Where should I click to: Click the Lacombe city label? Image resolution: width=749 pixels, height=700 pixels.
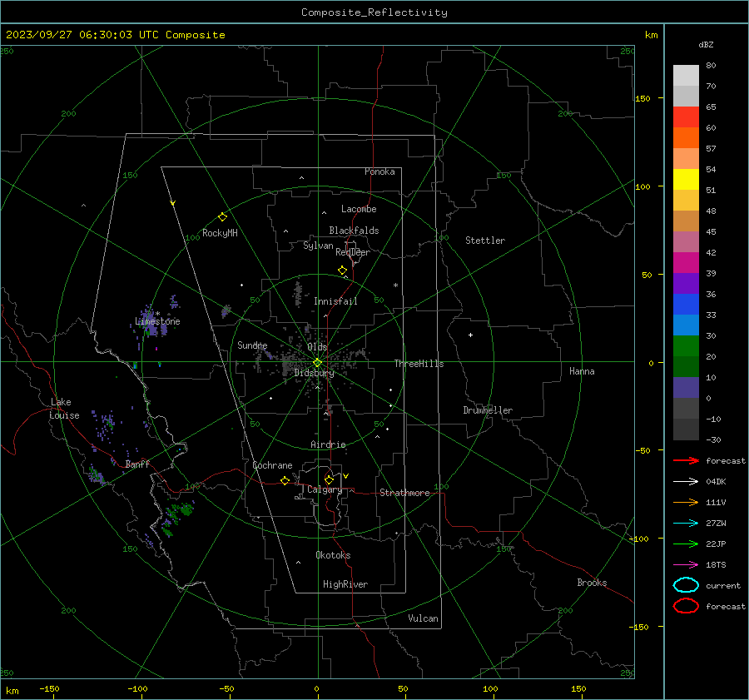point(359,209)
